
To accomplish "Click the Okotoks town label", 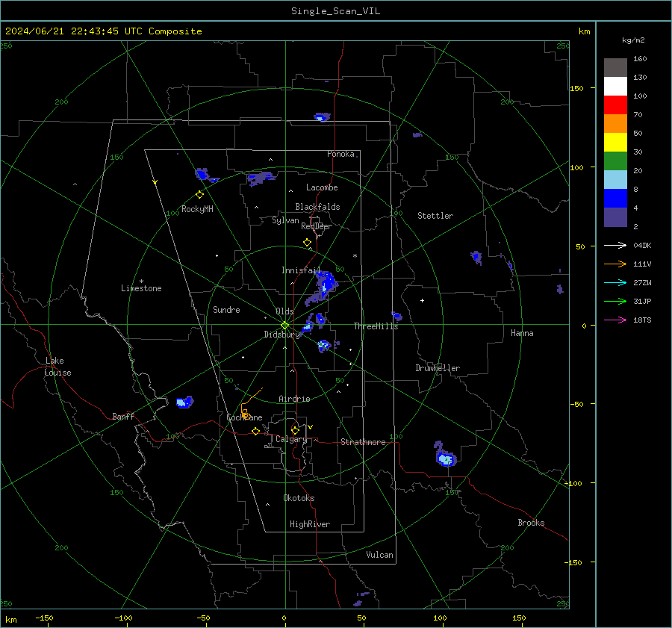I will (299, 498).
